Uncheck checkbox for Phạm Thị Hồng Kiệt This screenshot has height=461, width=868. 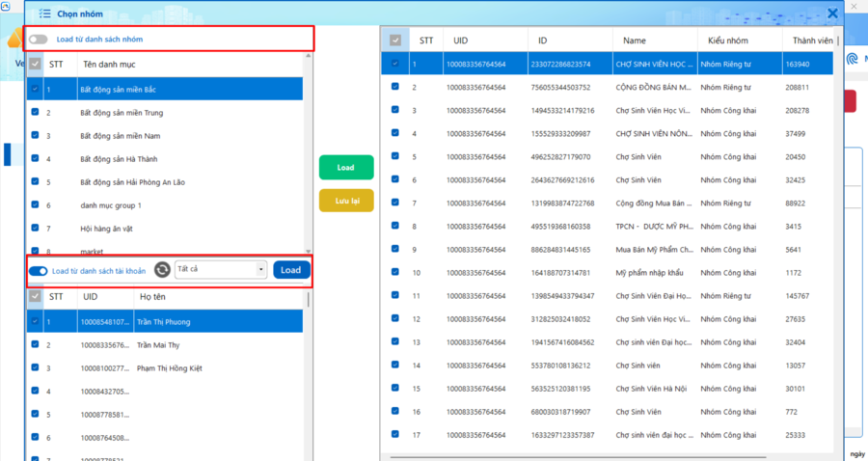35,367
